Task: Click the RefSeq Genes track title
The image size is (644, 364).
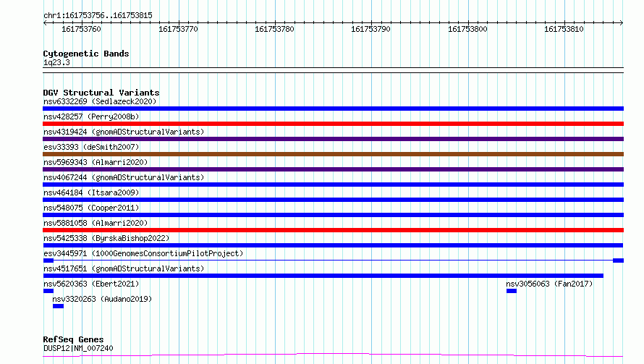Action: coord(73,339)
